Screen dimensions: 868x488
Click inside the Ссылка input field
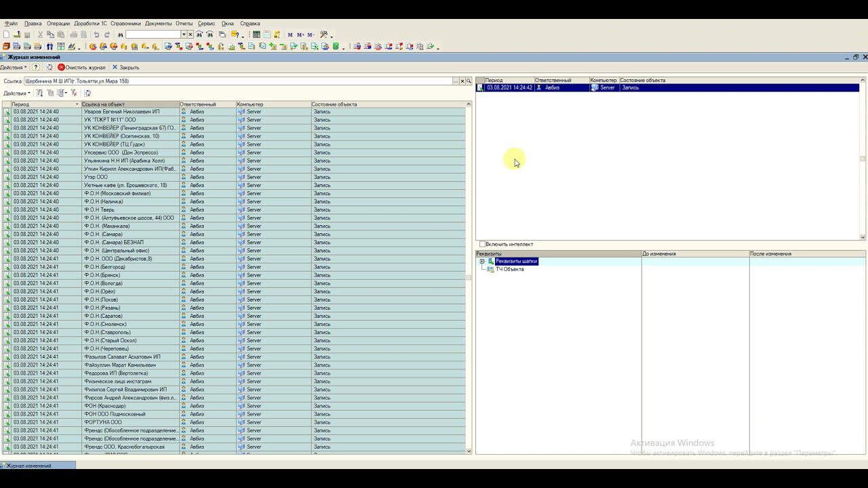click(x=239, y=81)
